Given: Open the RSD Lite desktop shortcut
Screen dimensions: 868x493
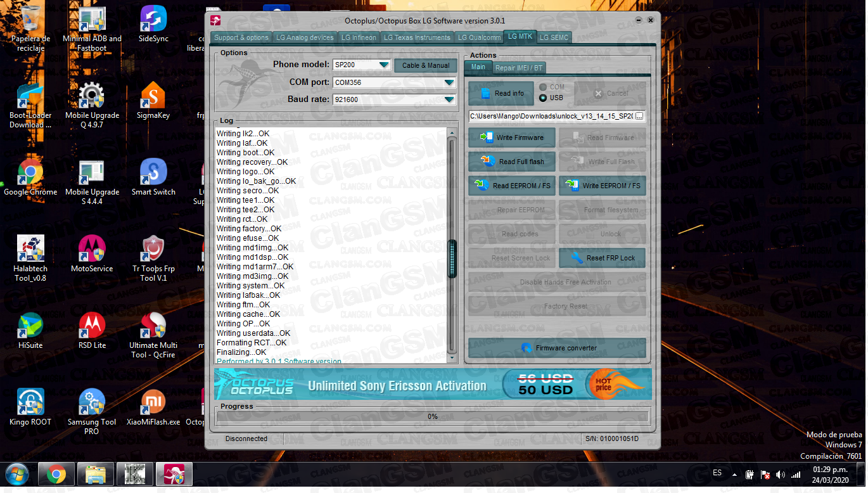Looking at the screenshot, I should 92,331.
